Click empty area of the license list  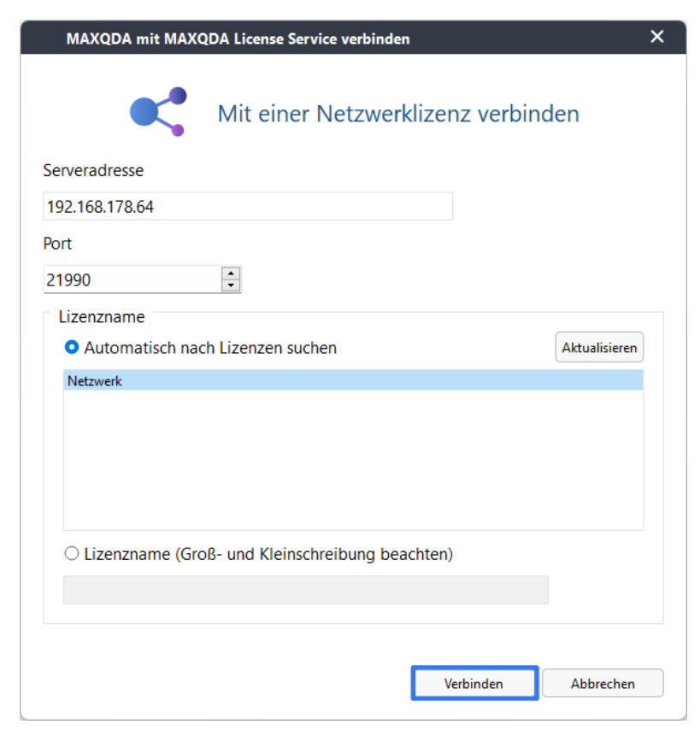pyautogui.click(x=353, y=460)
